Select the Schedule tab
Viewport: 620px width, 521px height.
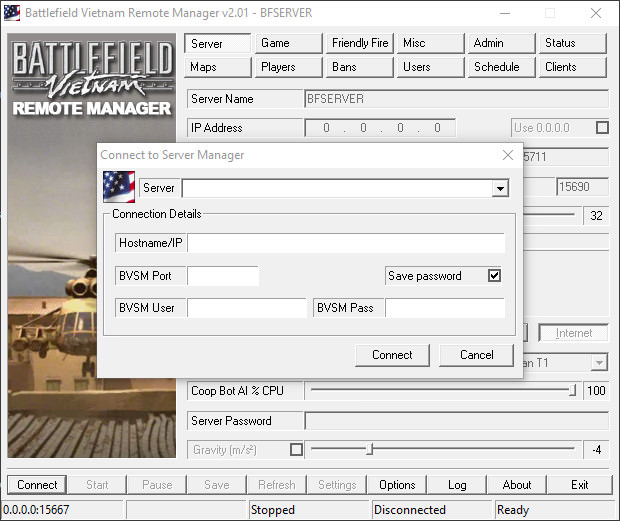pyautogui.click(x=496, y=67)
